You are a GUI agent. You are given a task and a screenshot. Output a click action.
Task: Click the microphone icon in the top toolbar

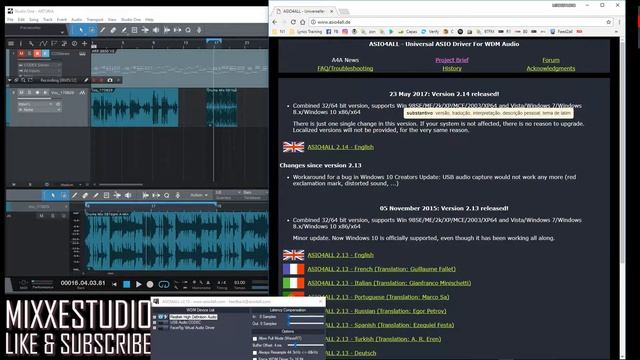tap(199, 30)
